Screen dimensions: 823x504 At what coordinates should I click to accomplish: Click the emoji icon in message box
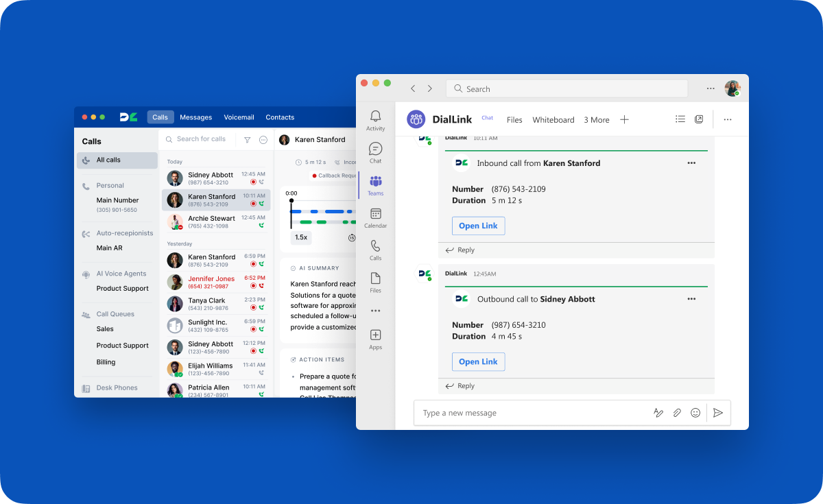[695, 413]
